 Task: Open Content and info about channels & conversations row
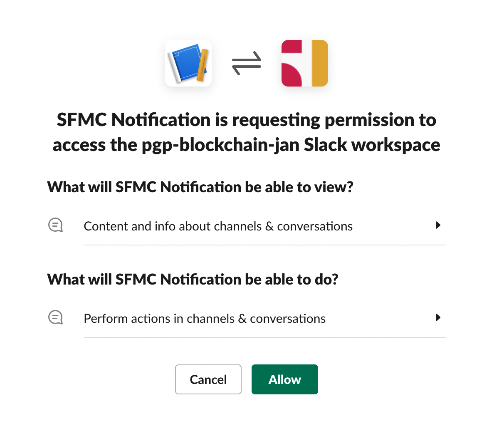218,226
